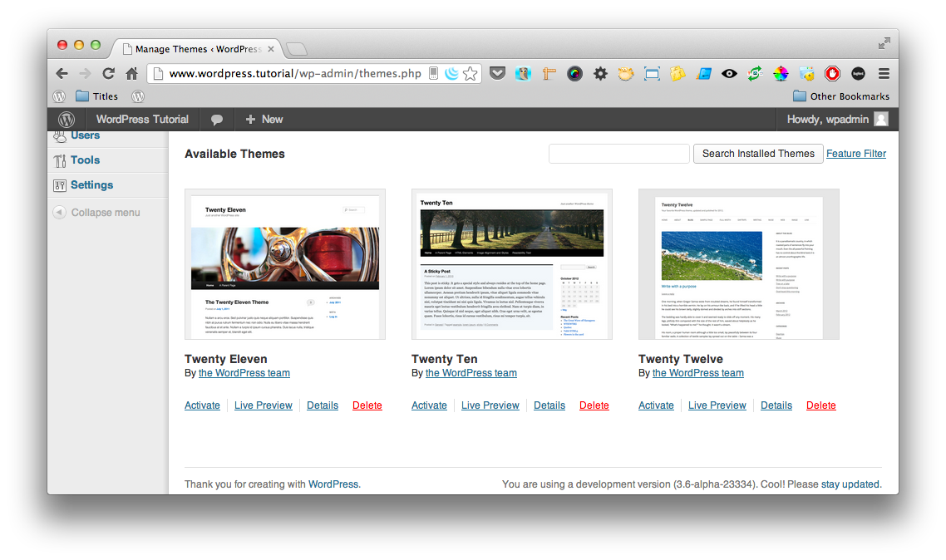This screenshot has height=560, width=946.
Task: Open the browser home page icon
Action: (131, 74)
